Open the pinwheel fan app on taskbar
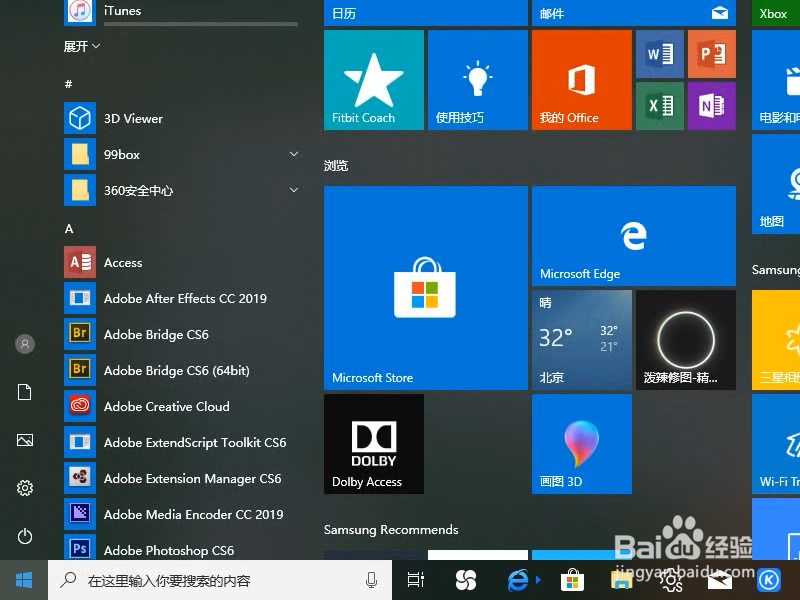Image resolution: width=800 pixels, height=600 pixels. coord(465,580)
